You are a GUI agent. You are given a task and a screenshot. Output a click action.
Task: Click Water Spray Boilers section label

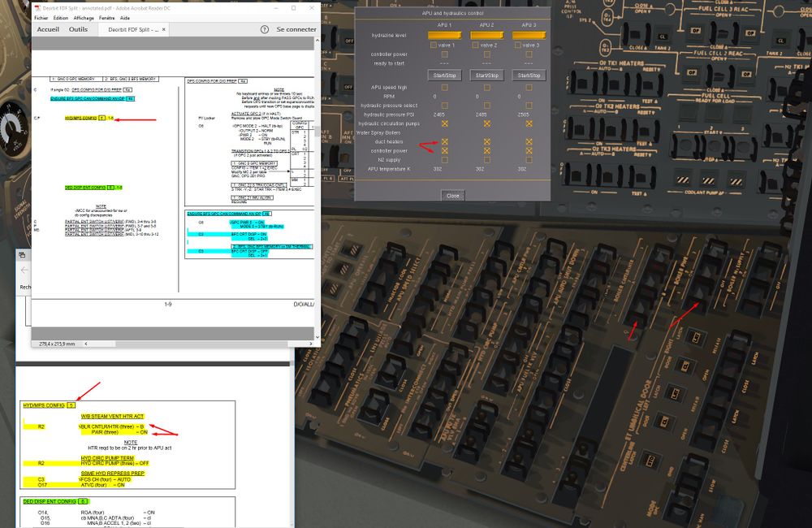point(378,132)
